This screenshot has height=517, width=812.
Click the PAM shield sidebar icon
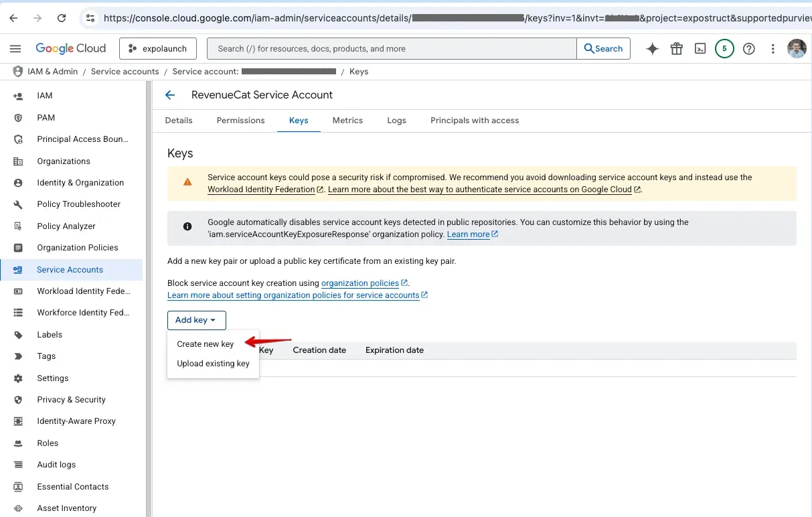[18, 118]
